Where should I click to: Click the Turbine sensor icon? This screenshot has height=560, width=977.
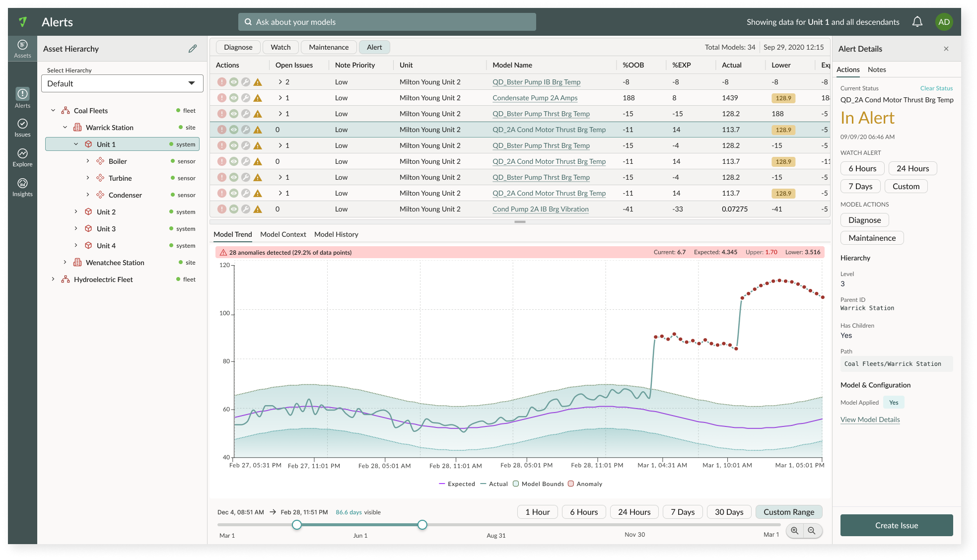tap(100, 178)
